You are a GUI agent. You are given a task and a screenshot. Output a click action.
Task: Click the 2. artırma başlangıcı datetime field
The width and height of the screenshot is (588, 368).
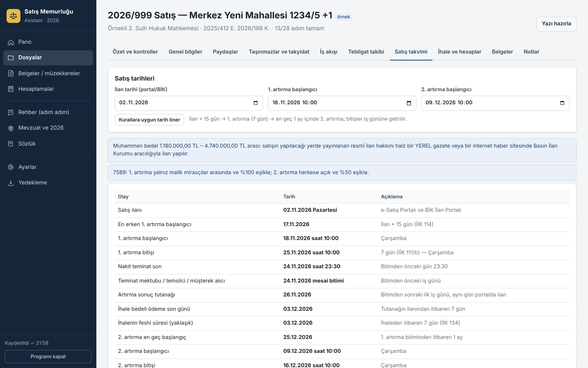495,103
